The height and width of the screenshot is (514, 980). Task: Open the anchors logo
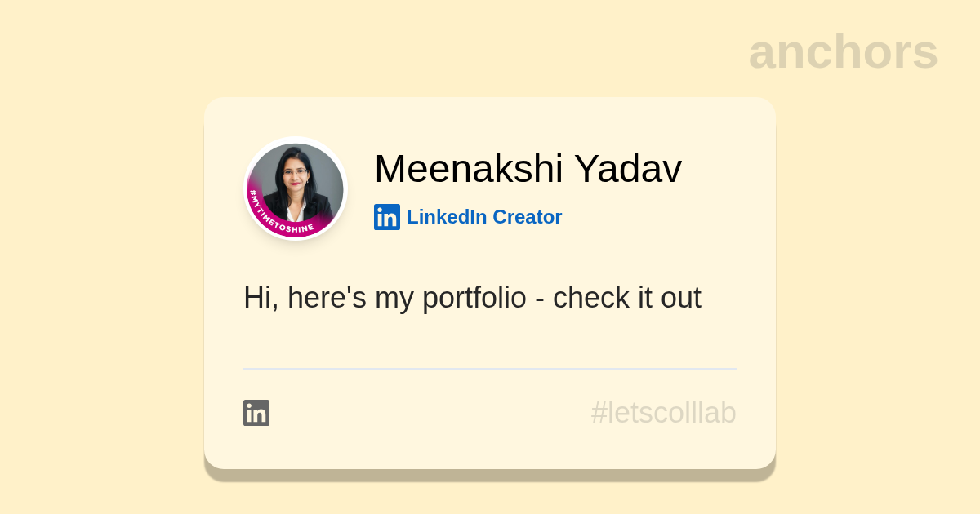tap(843, 52)
